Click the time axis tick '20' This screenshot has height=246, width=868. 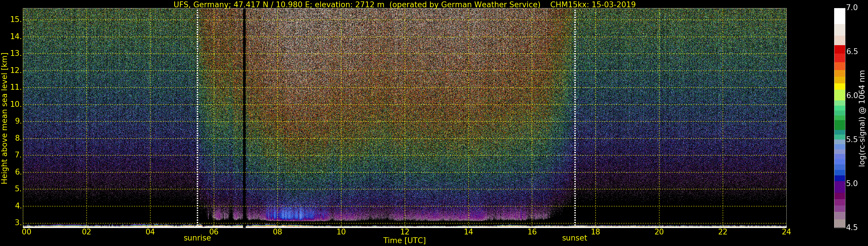pos(659,232)
